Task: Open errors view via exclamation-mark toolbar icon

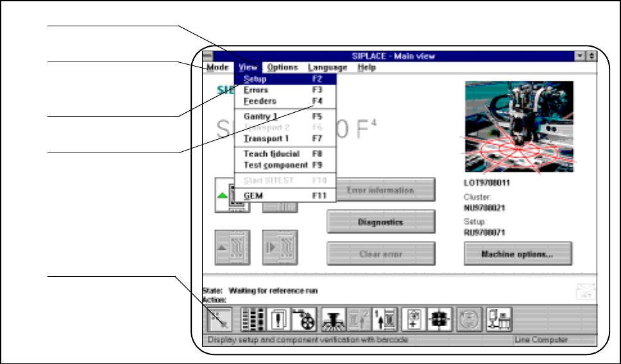Action: click(x=278, y=319)
